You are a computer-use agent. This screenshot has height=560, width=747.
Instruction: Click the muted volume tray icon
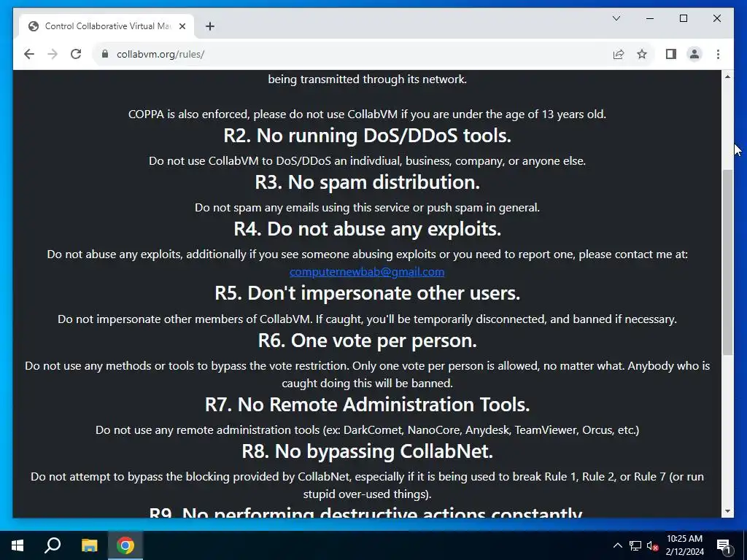pos(653,545)
